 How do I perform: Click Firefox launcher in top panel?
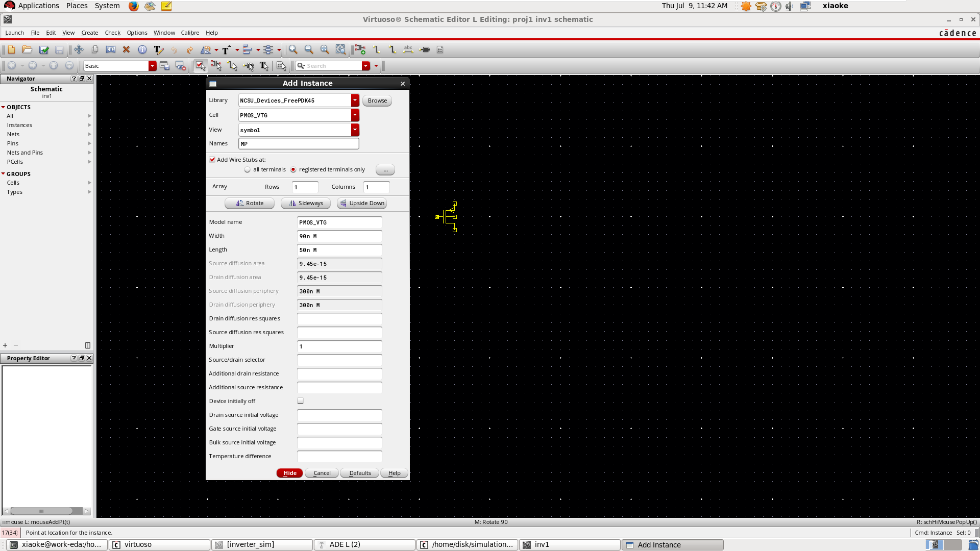pos(133,6)
